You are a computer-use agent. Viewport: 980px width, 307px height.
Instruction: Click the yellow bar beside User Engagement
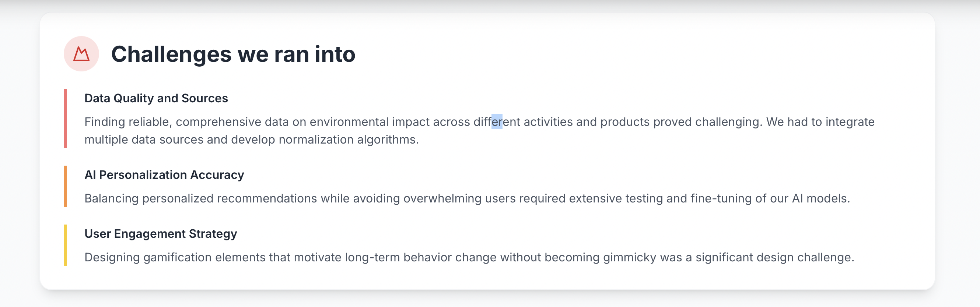[66, 245]
